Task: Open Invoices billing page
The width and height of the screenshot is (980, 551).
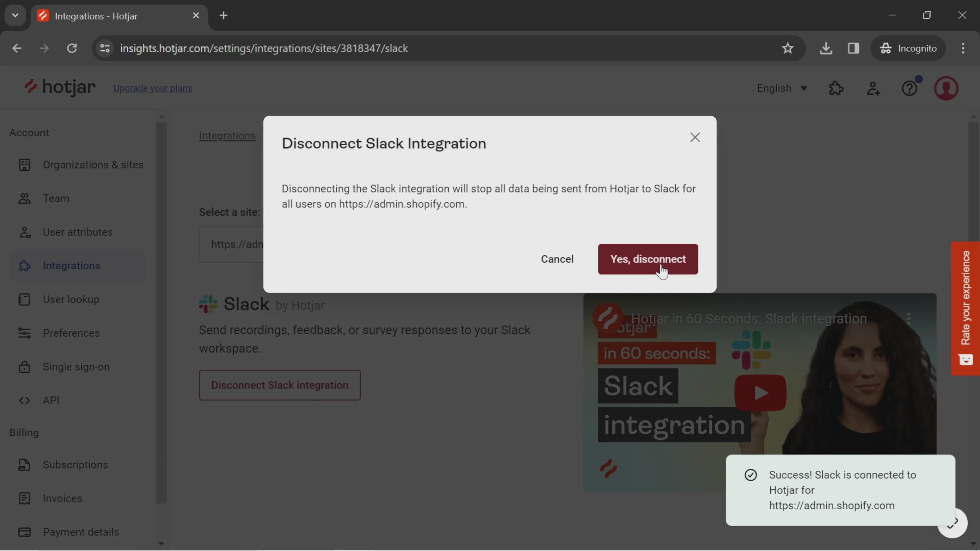Action: pos(63,498)
